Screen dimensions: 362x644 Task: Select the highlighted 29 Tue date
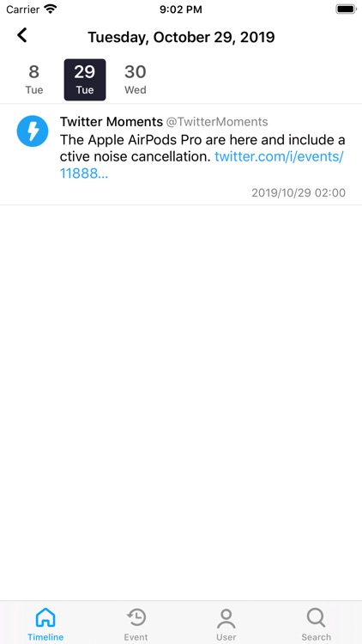[85, 80]
